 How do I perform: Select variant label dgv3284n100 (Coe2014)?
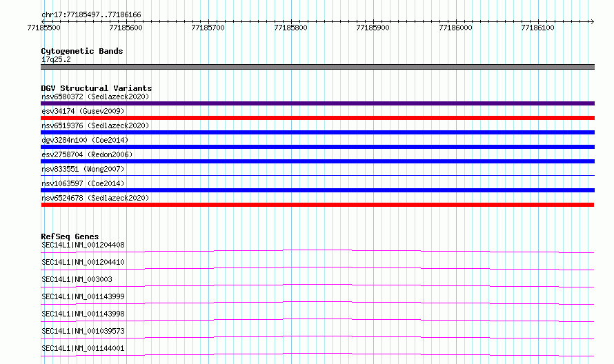click(85, 140)
